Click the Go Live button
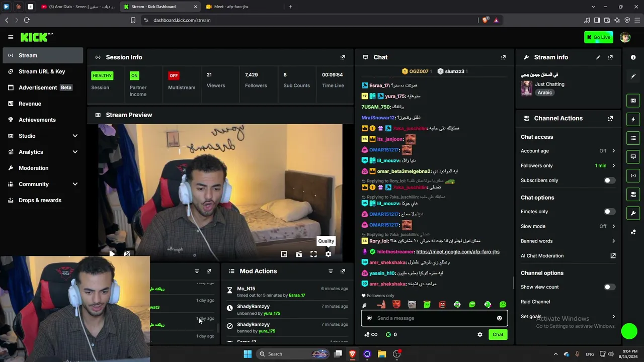The height and width of the screenshot is (362, 644). 599,37
